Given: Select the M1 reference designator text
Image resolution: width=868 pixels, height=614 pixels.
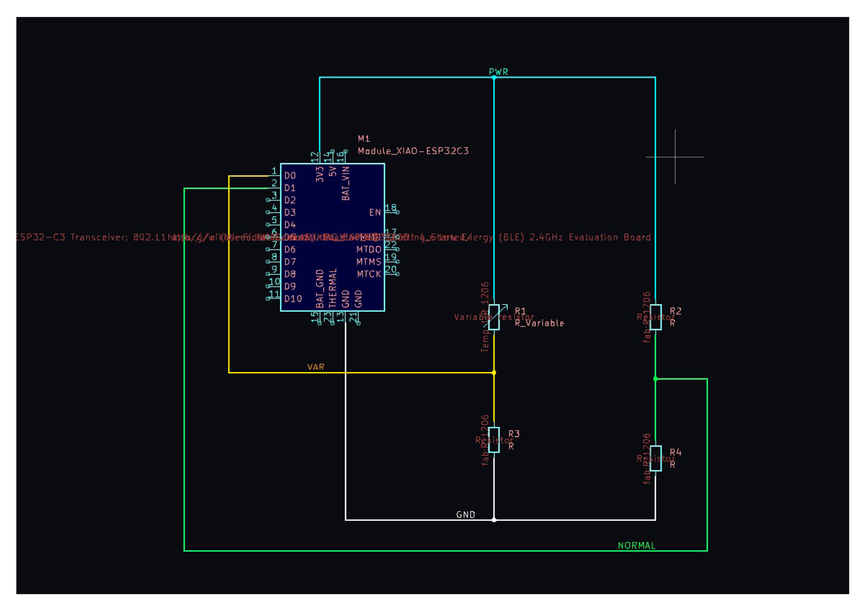Looking at the screenshot, I should pyautogui.click(x=364, y=138).
